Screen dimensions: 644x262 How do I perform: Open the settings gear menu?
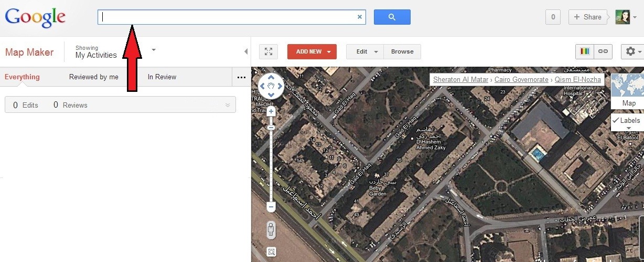pos(632,51)
